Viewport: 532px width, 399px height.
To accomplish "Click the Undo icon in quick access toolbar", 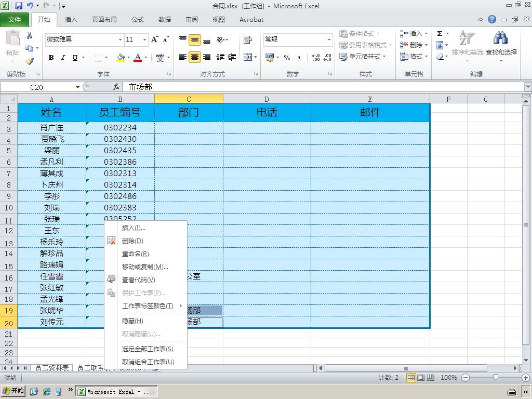I will pyautogui.click(x=30, y=5).
